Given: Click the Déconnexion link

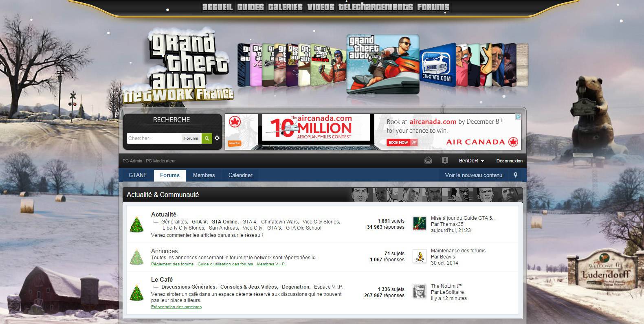Looking at the screenshot, I should pyautogui.click(x=509, y=161).
